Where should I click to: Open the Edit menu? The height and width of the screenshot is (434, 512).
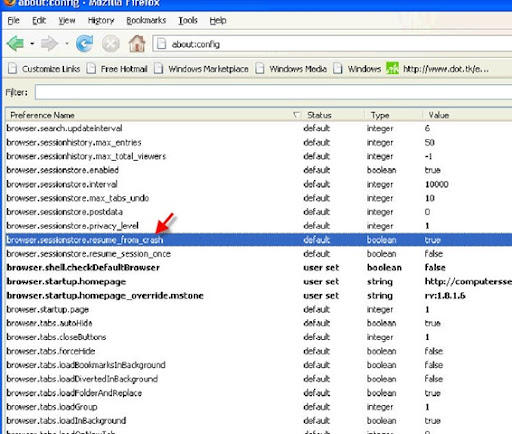click(x=39, y=20)
